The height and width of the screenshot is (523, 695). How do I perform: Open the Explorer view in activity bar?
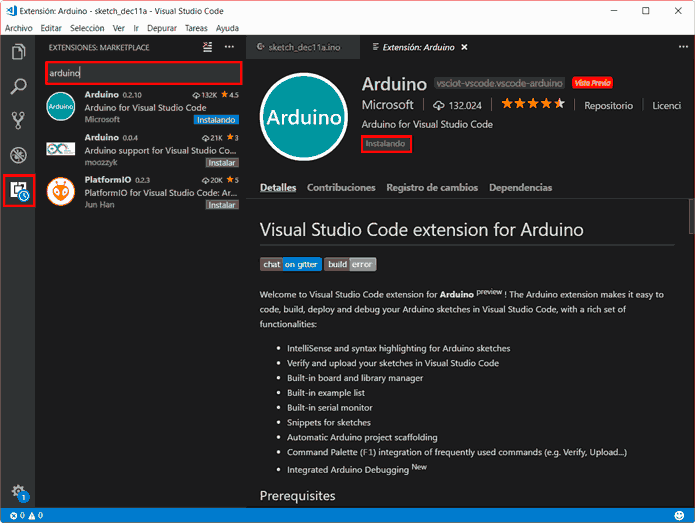coord(18,52)
